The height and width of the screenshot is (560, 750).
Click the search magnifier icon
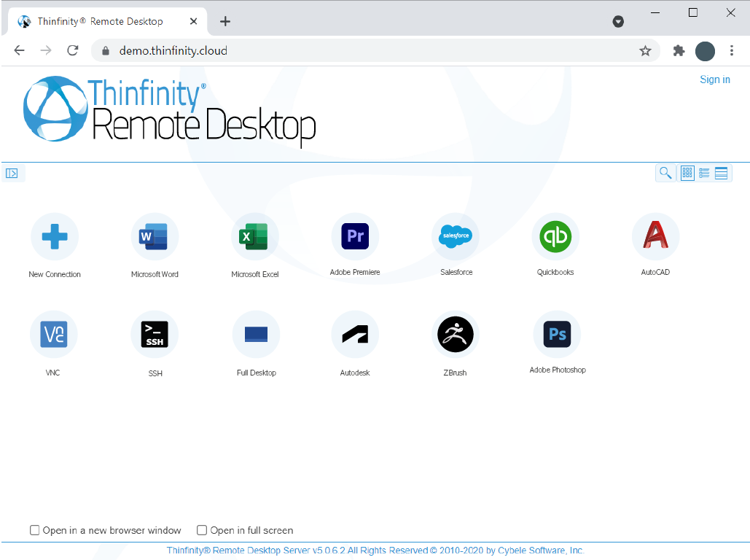tap(665, 173)
